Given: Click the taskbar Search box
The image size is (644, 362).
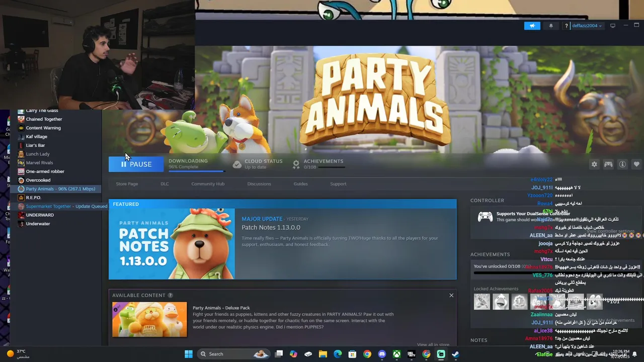Looking at the screenshot, I should coord(233,354).
